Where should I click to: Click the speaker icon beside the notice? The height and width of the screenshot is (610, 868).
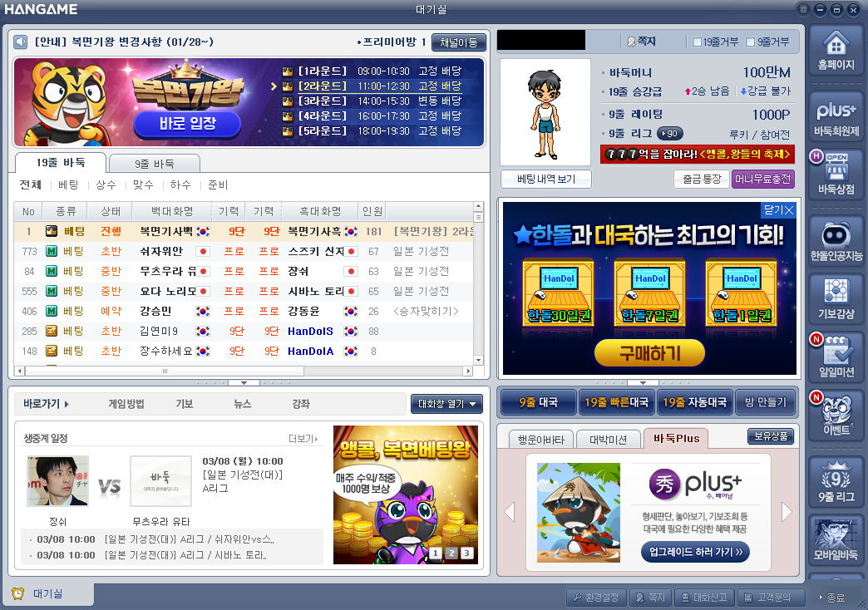[21, 42]
